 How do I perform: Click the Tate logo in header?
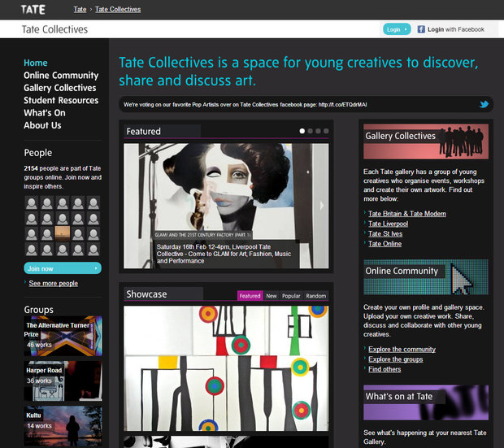tap(33, 10)
